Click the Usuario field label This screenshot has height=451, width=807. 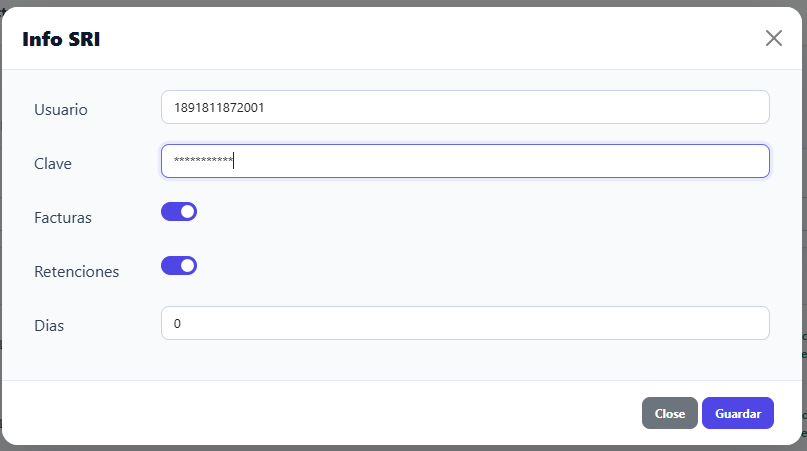click(61, 110)
